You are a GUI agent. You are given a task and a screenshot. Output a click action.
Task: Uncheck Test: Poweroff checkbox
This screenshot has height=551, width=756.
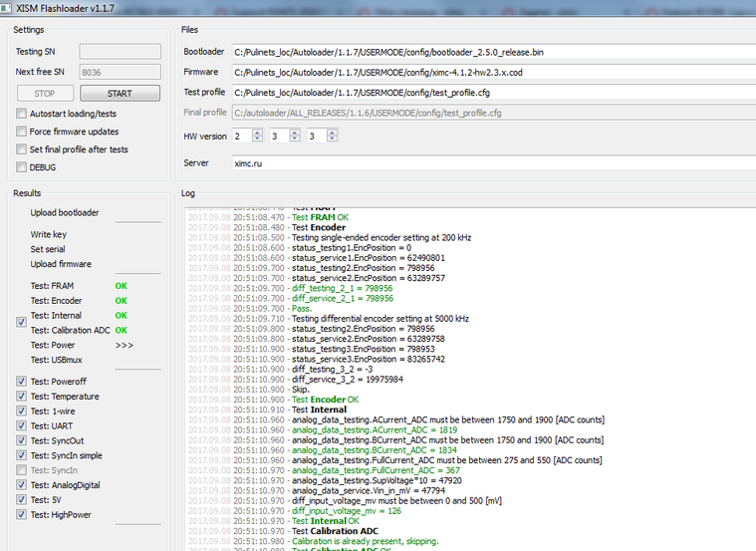[21, 382]
